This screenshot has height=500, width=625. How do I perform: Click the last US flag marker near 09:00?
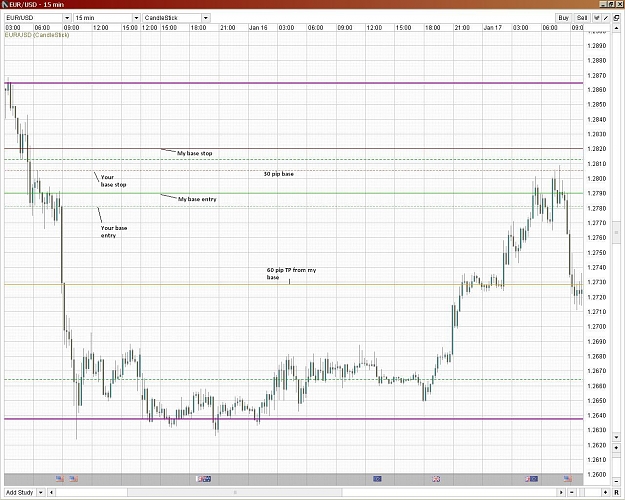[568, 478]
